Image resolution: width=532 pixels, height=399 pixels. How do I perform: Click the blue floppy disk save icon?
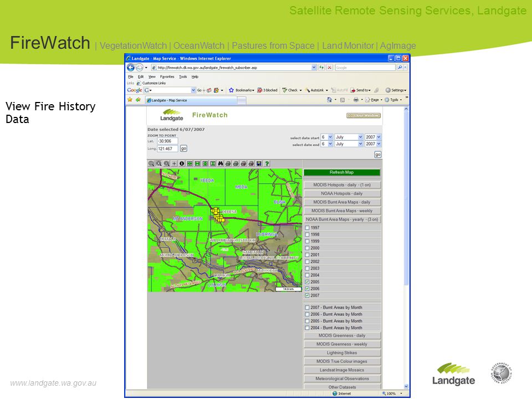click(x=259, y=163)
